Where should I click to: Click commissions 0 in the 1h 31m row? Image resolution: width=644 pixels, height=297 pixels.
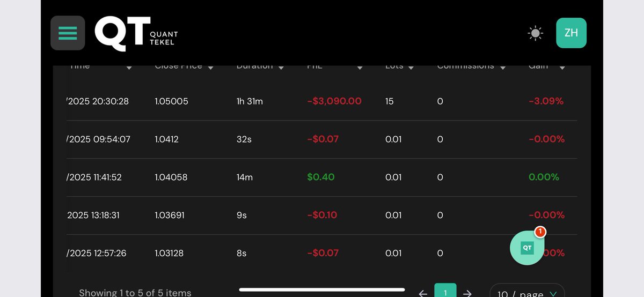coord(440,101)
